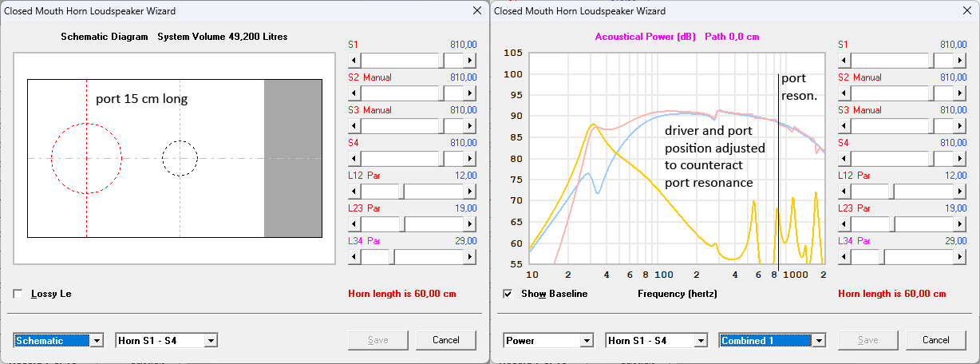Click S3 slider left arrow in Schematic window
The height and width of the screenshot is (364, 980).
click(x=356, y=126)
